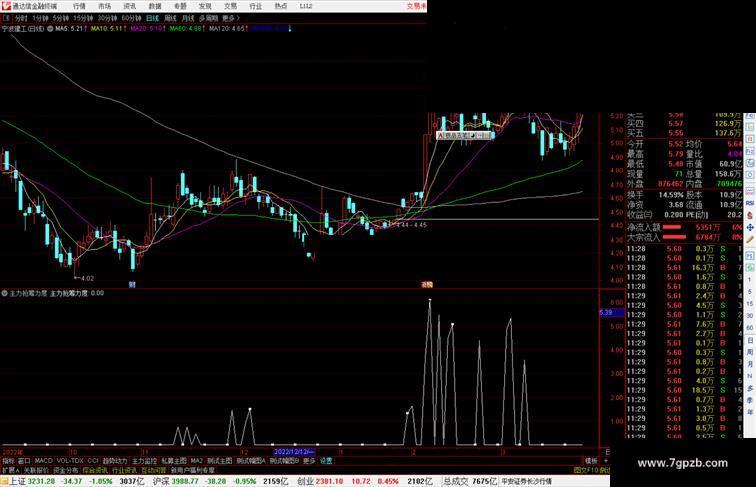Click the RSI icon in the right sidebar

coord(750,203)
